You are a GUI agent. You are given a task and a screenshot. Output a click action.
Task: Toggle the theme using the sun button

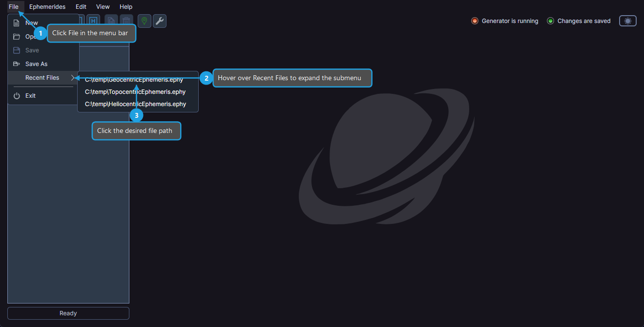[627, 21]
